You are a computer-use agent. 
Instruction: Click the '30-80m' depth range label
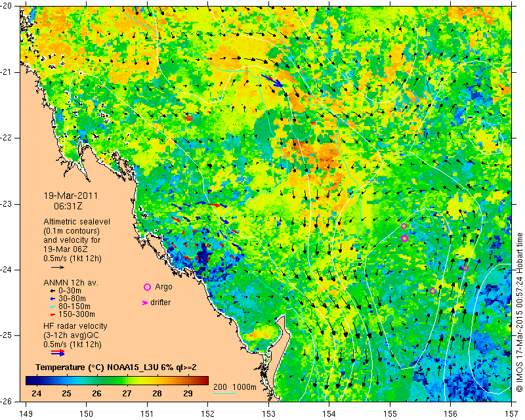[x=72, y=299]
